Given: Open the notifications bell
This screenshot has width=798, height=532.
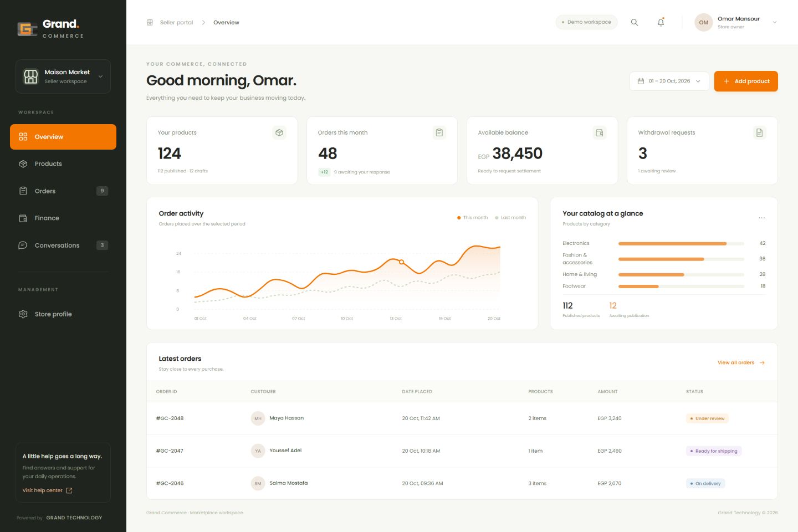Looking at the screenshot, I should tap(661, 22).
